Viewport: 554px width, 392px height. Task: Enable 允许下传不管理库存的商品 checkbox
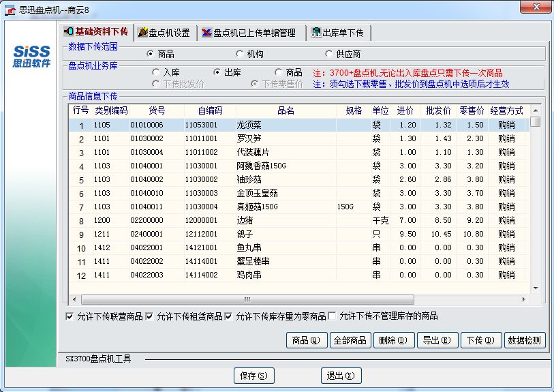pyautogui.click(x=333, y=316)
